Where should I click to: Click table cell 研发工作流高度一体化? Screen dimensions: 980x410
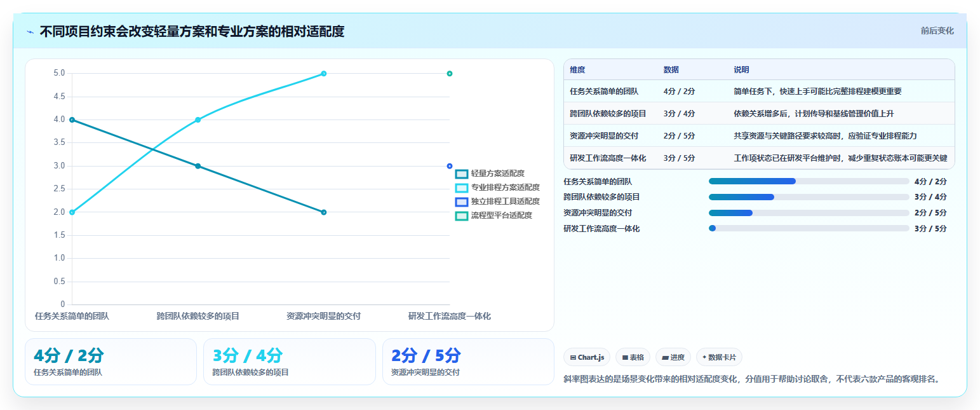click(608, 158)
